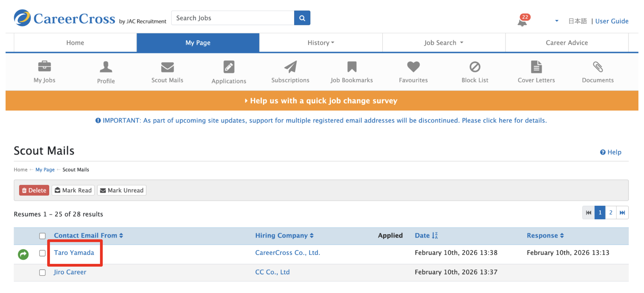The height and width of the screenshot is (293, 644).
Task: Click the Job Bookmarks icon
Action: pyautogui.click(x=352, y=67)
